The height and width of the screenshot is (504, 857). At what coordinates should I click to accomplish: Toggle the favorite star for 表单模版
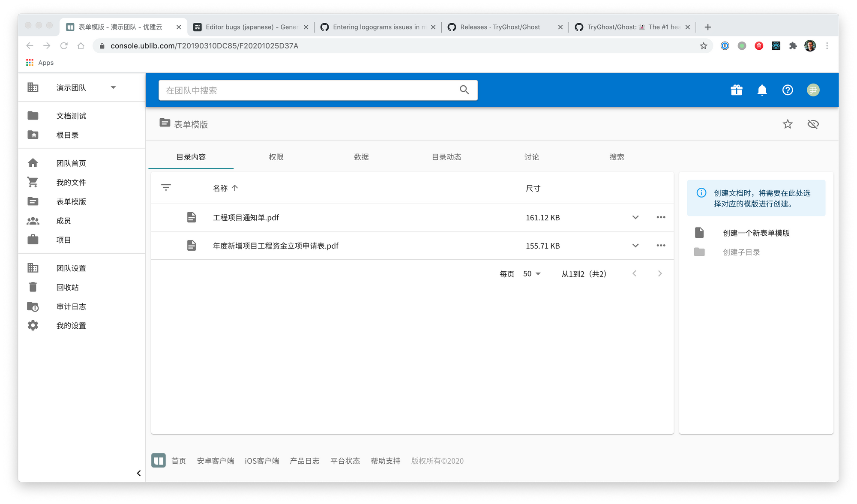click(x=788, y=124)
